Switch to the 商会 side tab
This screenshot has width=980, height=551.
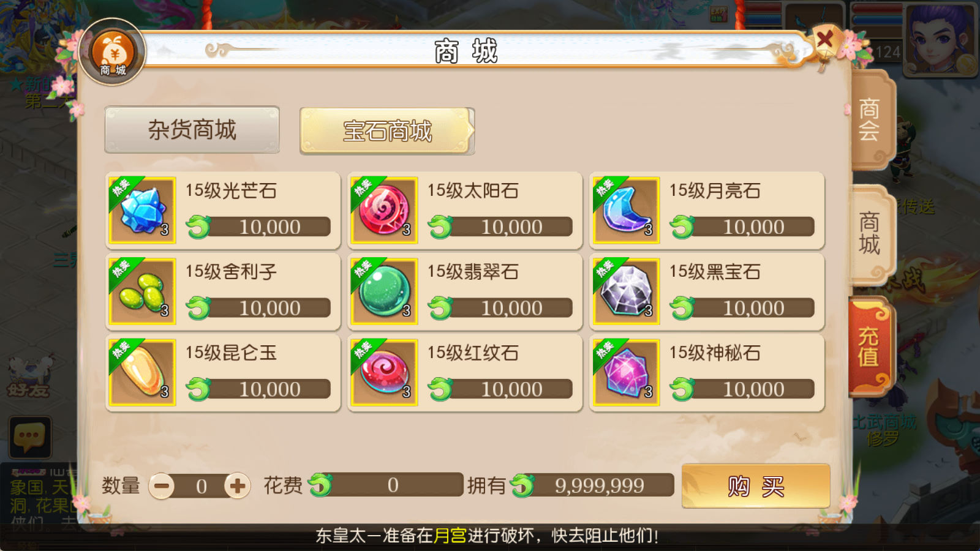pos(871,119)
